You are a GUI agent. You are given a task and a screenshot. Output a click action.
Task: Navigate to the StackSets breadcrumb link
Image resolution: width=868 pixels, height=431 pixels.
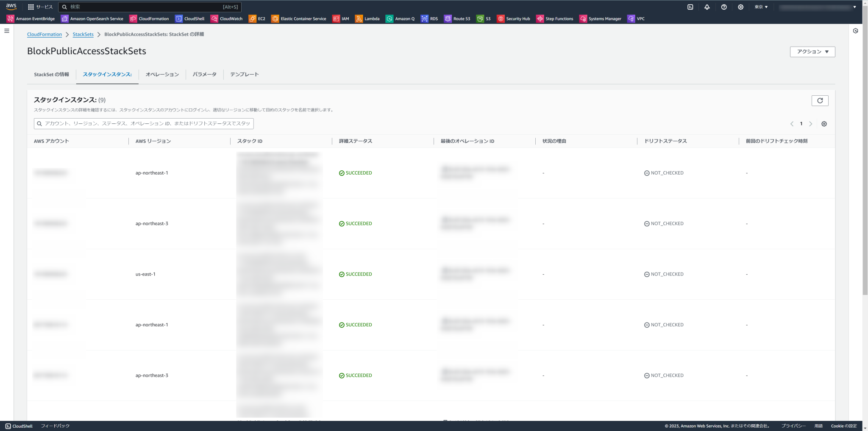[x=83, y=34]
